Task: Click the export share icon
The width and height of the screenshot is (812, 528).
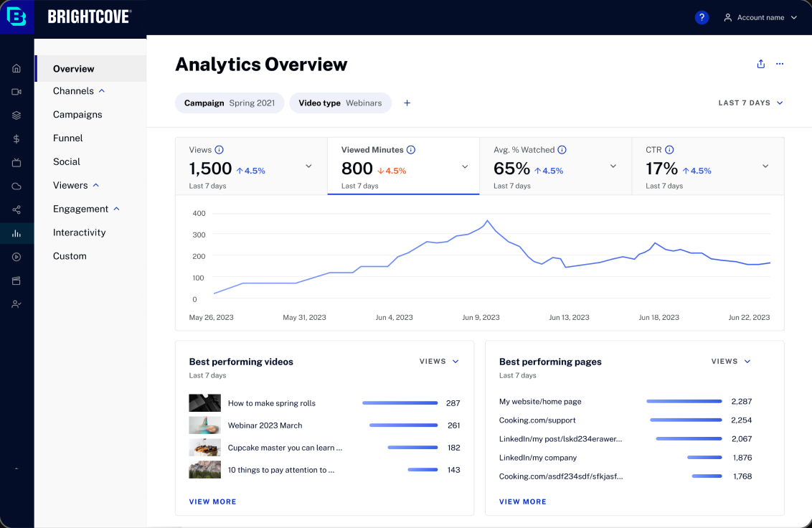Action: point(761,64)
